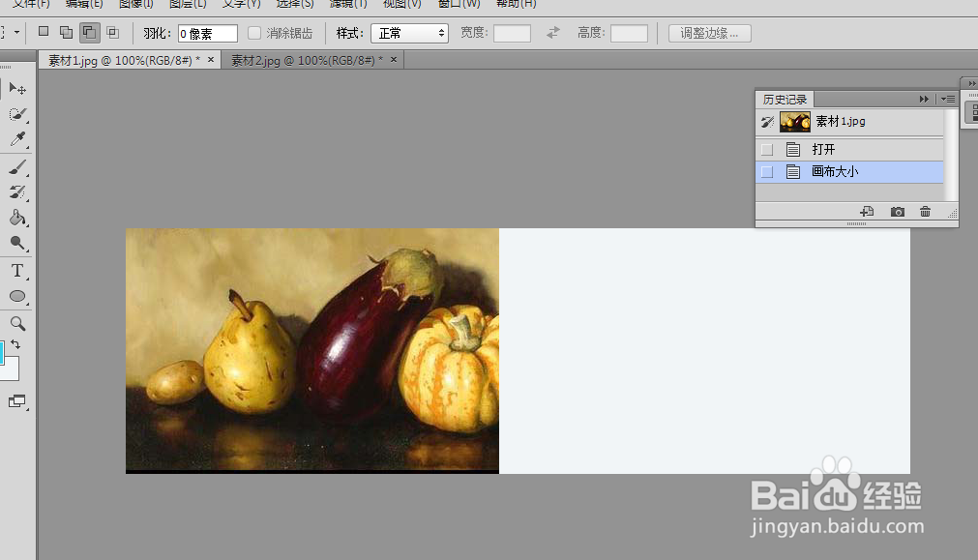Choose Intersect with Selection mode
This screenshot has width=978, height=560.
[113, 33]
